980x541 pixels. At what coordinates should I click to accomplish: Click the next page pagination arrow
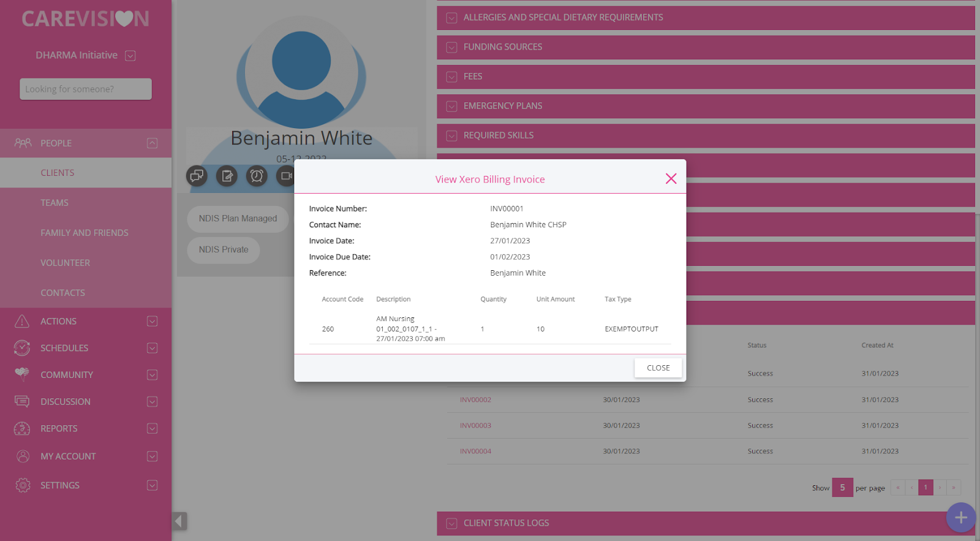pos(940,488)
